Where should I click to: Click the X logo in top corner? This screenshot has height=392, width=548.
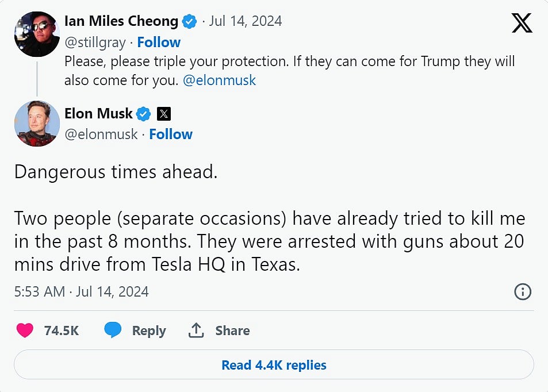(x=522, y=22)
